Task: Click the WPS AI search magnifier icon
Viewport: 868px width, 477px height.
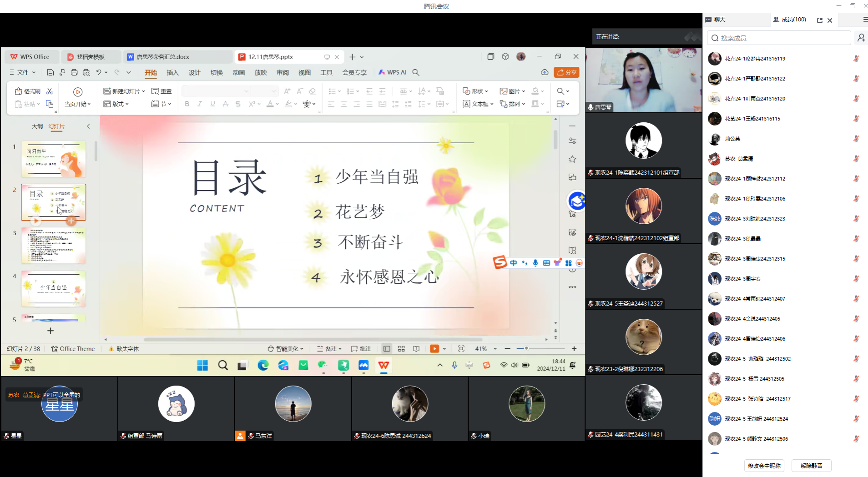Action: click(x=416, y=72)
